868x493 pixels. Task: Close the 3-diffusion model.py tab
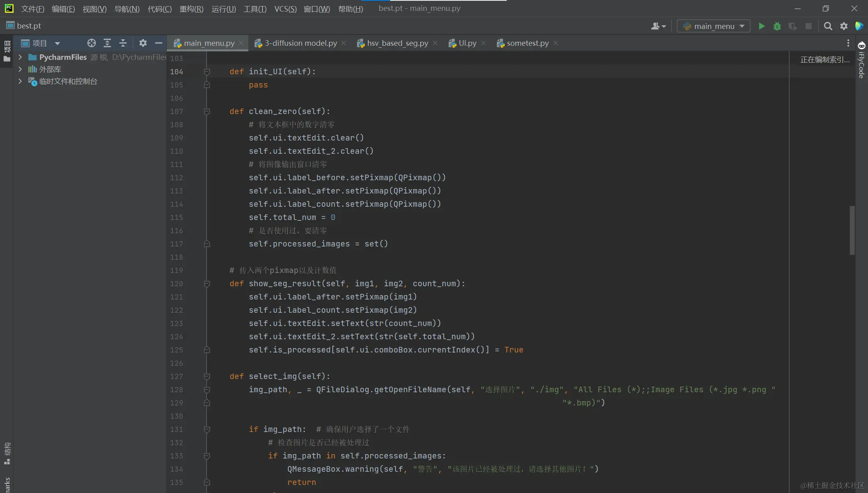344,43
